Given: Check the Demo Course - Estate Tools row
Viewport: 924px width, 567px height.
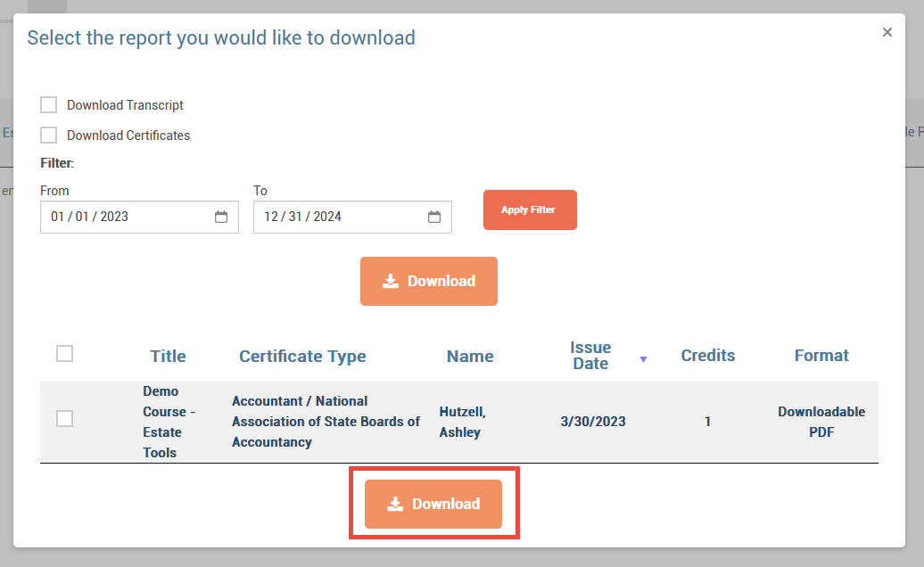Looking at the screenshot, I should click(65, 419).
